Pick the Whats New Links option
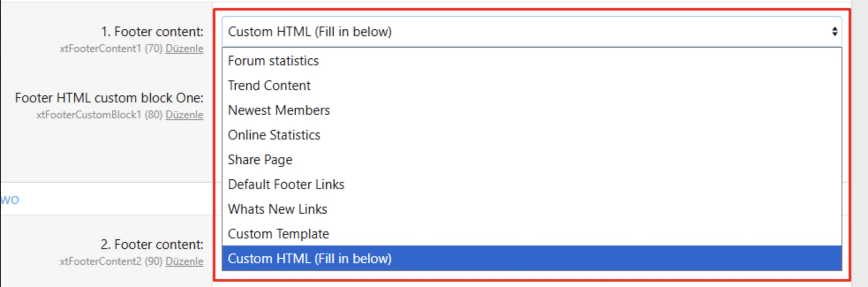This screenshot has height=287, width=868. 277,209
